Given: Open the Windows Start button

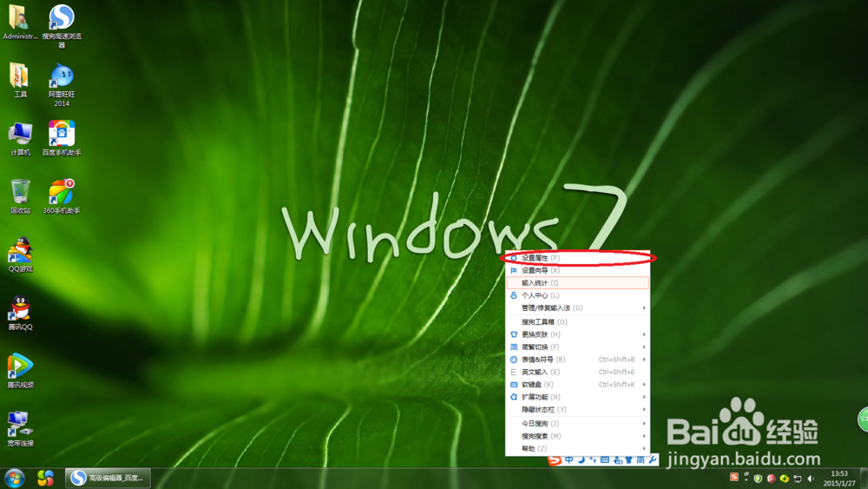Looking at the screenshot, I should pos(15,478).
